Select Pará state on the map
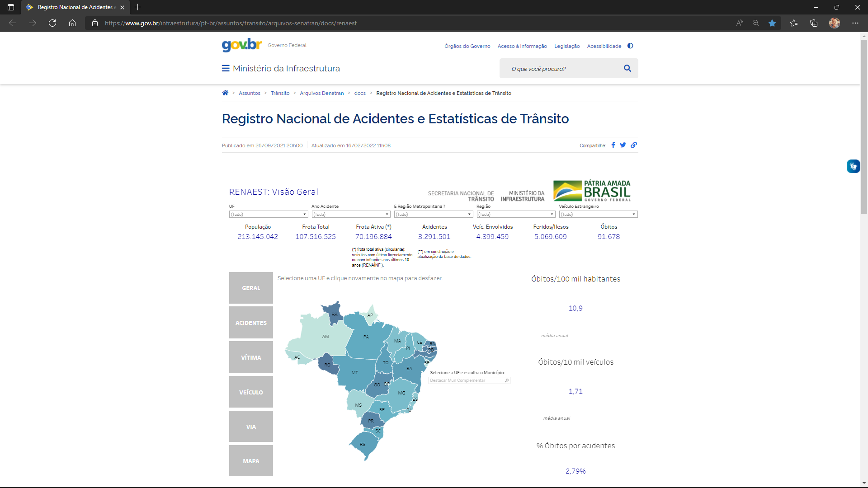 click(366, 337)
